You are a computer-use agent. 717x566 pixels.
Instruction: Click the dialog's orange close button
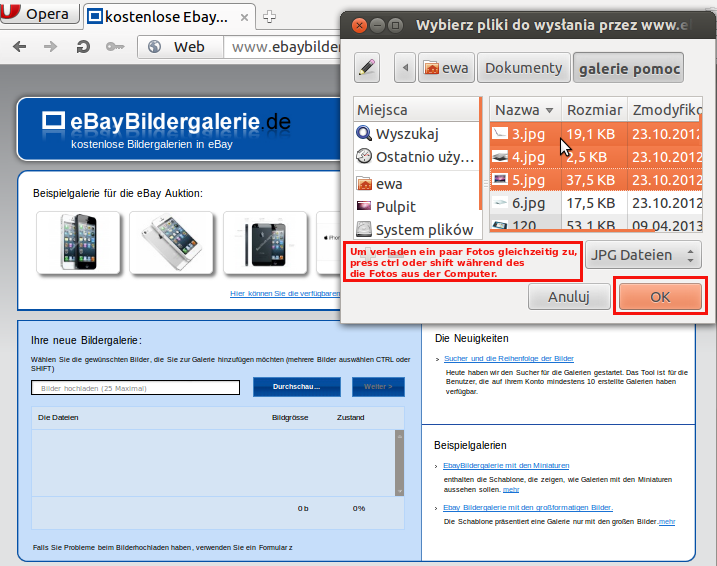[359, 25]
